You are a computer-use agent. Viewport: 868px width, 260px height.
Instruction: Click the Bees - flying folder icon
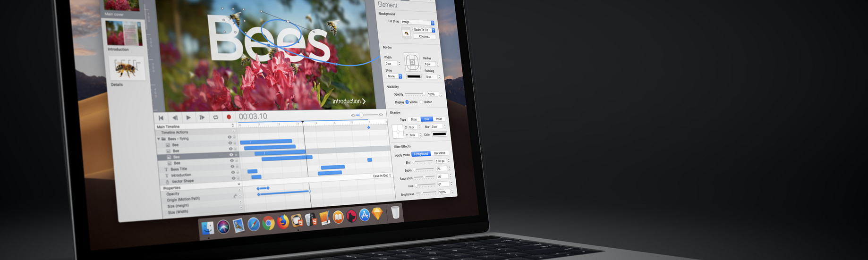point(163,139)
